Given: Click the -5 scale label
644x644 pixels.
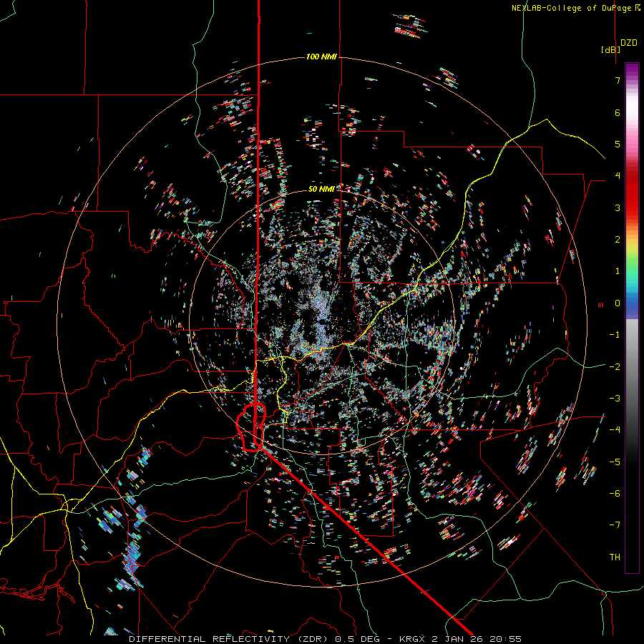Looking at the screenshot, I should [615, 462].
